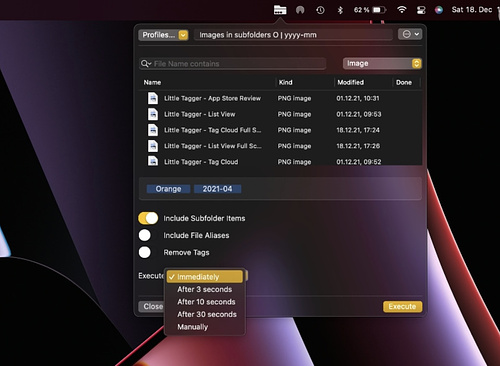Expand the ellipsis options menu
The height and width of the screenshot is (366, 500).
tap(410, 34)
